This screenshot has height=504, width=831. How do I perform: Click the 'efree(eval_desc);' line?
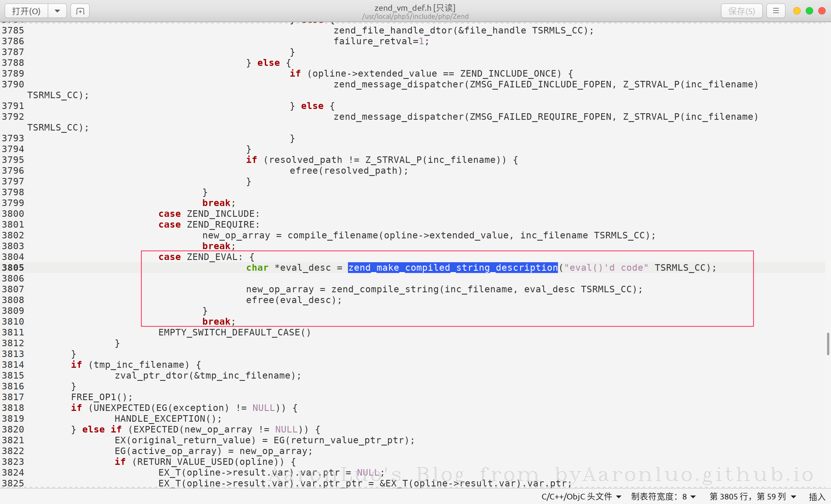pyautogui.click(x=293, y=300)
